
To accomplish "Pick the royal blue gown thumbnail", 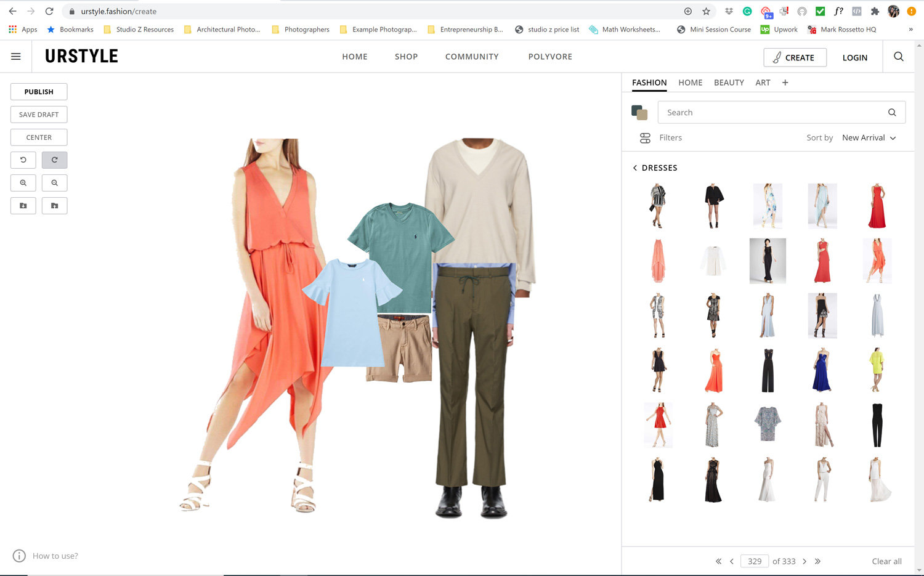I will point(822,371).
